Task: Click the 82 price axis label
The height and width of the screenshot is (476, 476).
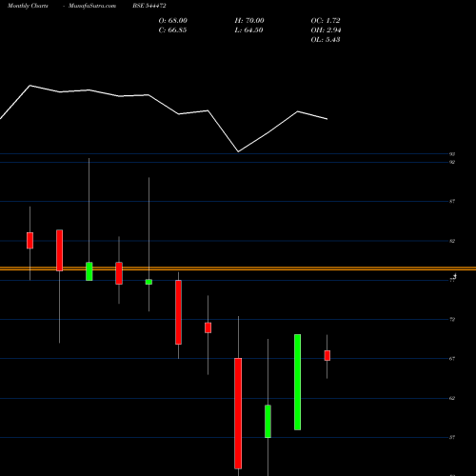Action: click(x=452, y=241)
